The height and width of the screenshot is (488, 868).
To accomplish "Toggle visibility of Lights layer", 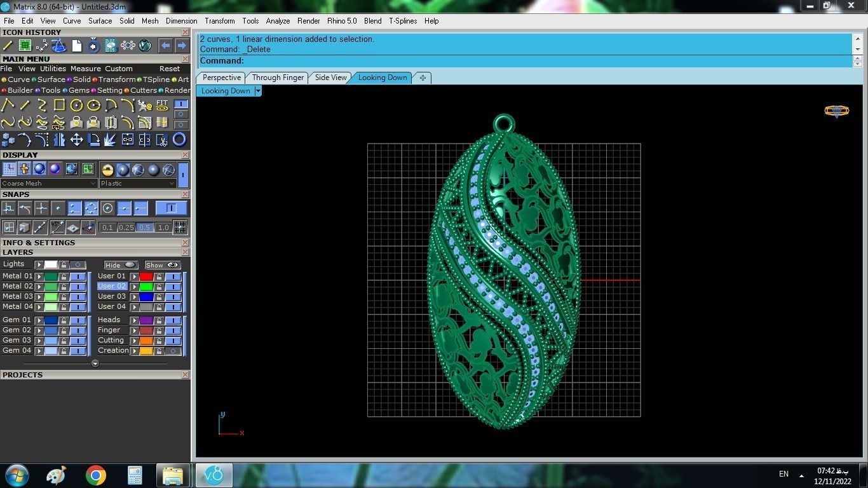I will click(78, 265).
